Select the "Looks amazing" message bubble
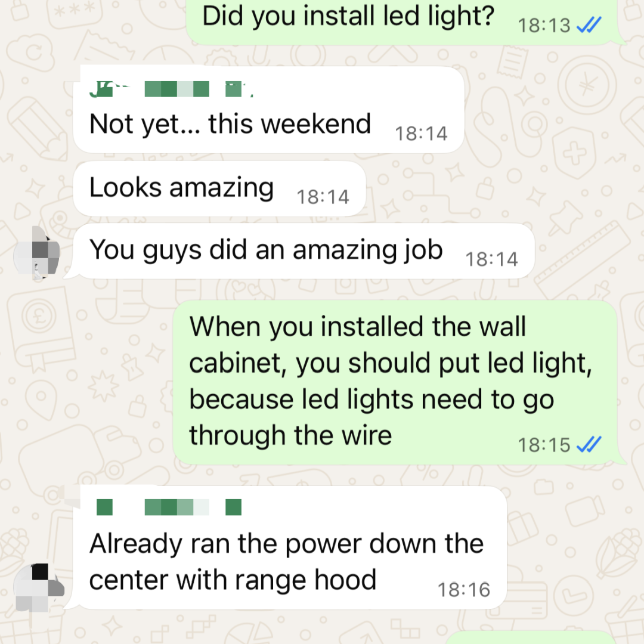The image size is (644, 644). [x=219, y=188]
